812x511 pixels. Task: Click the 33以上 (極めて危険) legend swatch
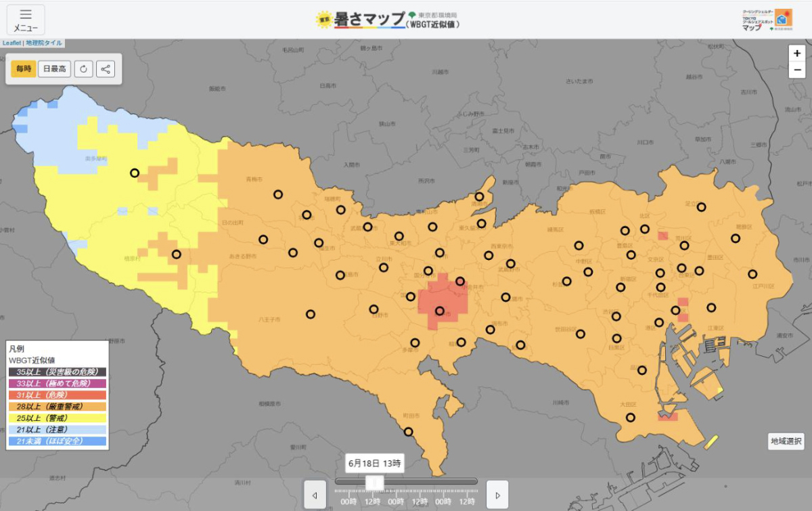(x=57, y=383)
